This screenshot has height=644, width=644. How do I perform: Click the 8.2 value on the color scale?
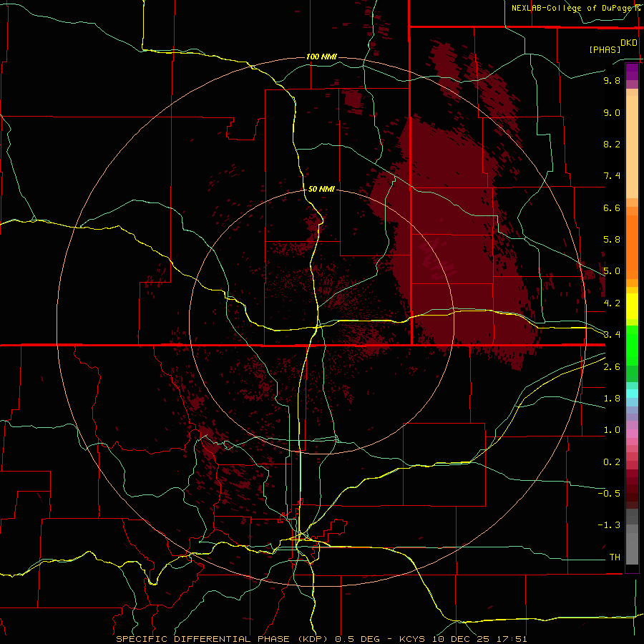tap(612, 144)
